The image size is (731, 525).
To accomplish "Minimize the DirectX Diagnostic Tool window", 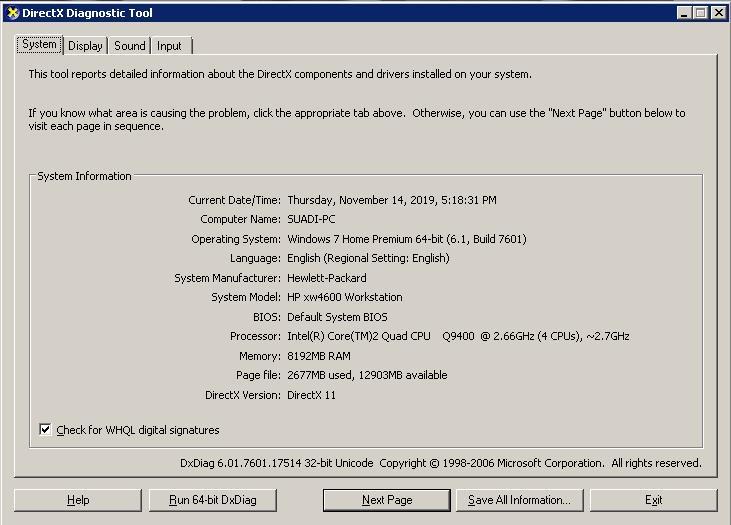I will tap(684, 13).
